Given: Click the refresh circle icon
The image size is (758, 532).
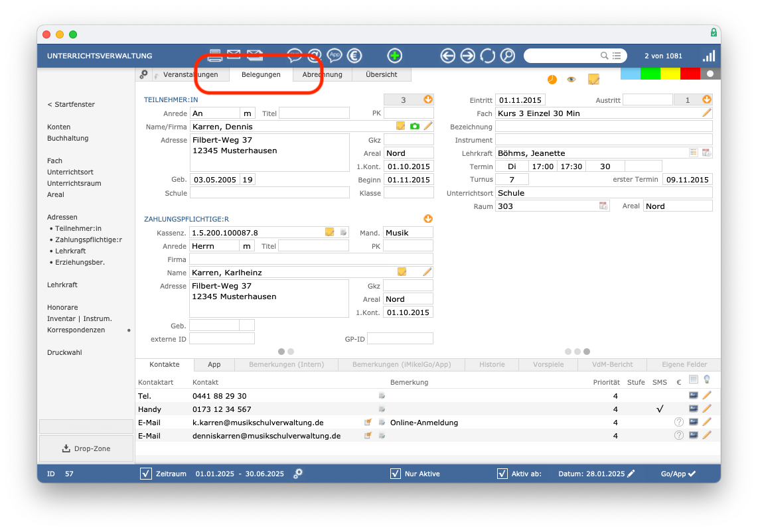Looking at the screenshot, I should tap(487, 56).
